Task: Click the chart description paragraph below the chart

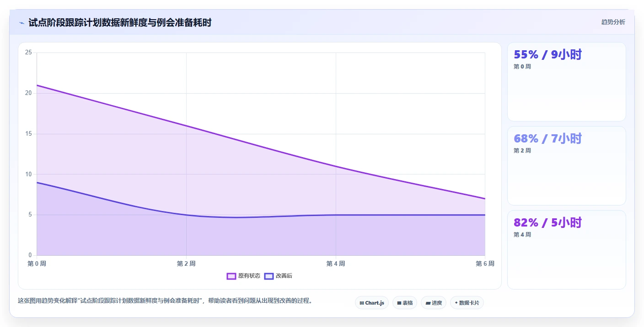Action: pyautogui.click(x=165, y=301)
